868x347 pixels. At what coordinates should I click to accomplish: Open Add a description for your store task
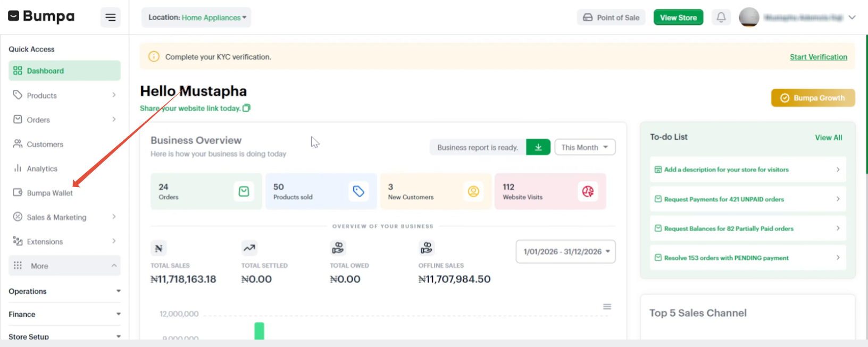coord(747,170)
